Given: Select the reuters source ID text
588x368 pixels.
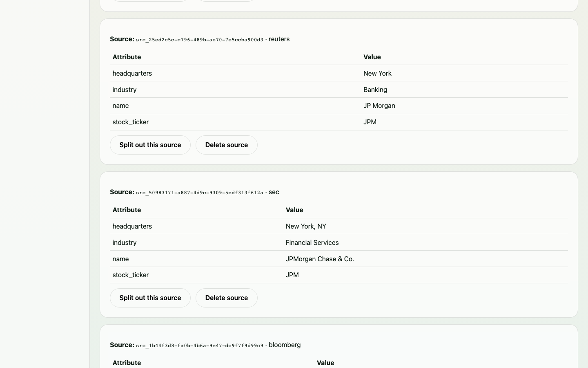Looking at the screenshot, I should [200, 40].
